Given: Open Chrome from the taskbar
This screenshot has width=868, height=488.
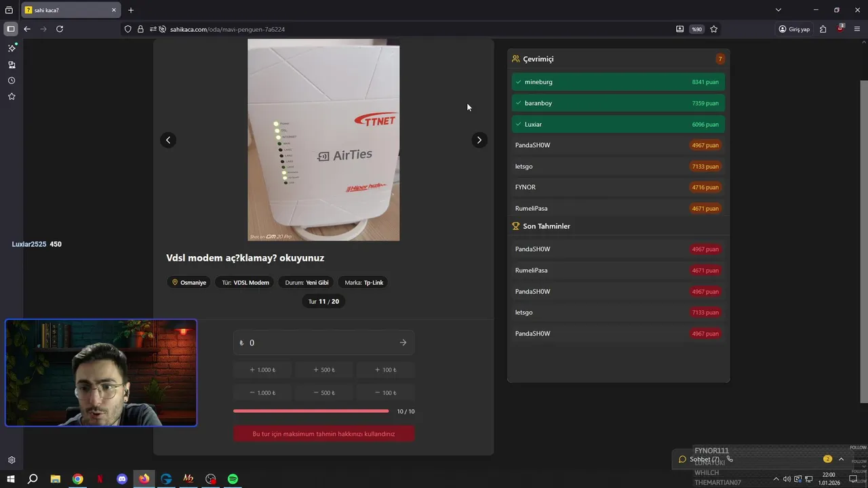Looking at the screenshot, I should pyautogui.click(x=78, y=479).
